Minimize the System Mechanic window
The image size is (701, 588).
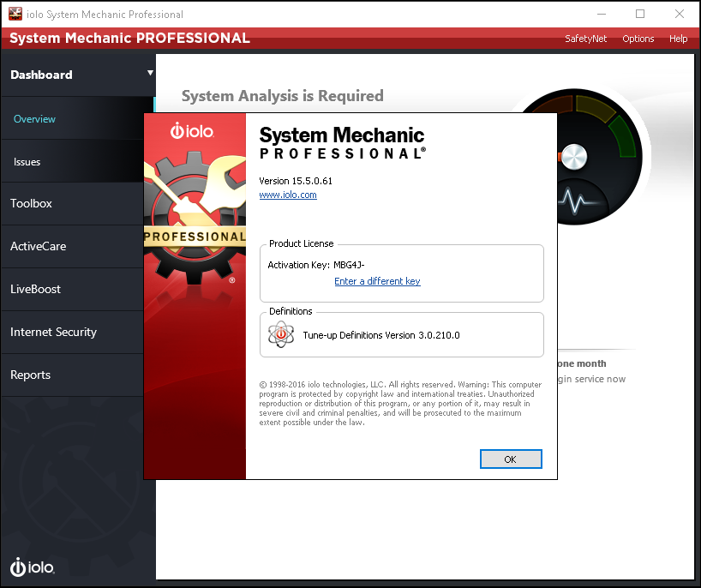(602, 15)
